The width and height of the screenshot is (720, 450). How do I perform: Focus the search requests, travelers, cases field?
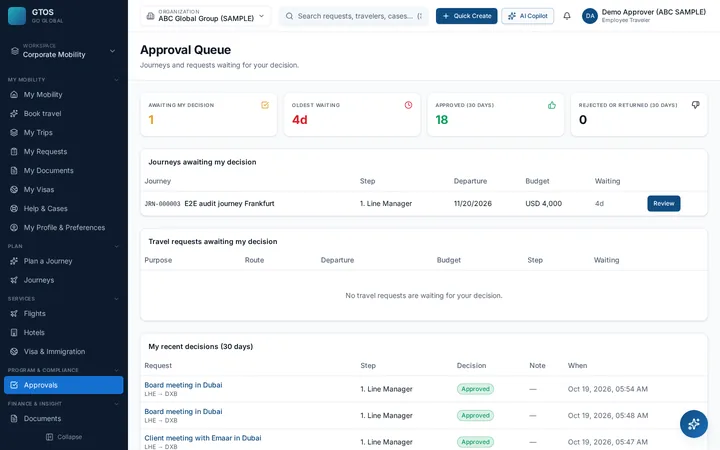pos(354,16)
